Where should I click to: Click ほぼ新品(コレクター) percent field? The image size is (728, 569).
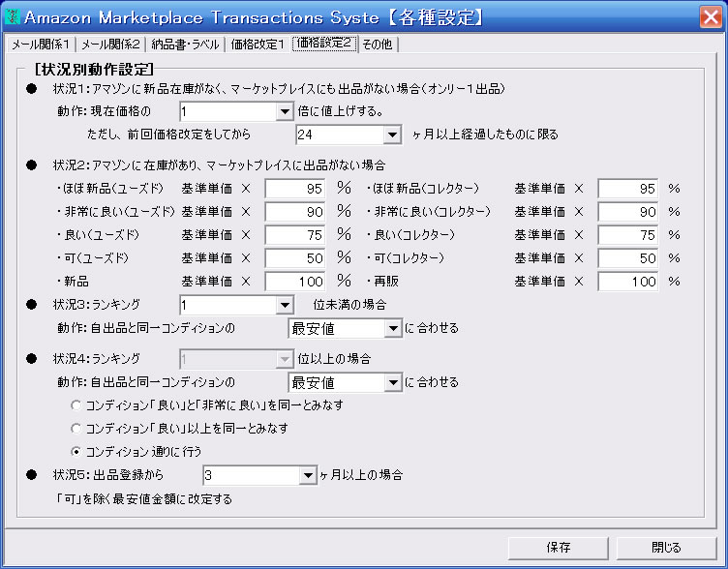[x=627, y=189]
